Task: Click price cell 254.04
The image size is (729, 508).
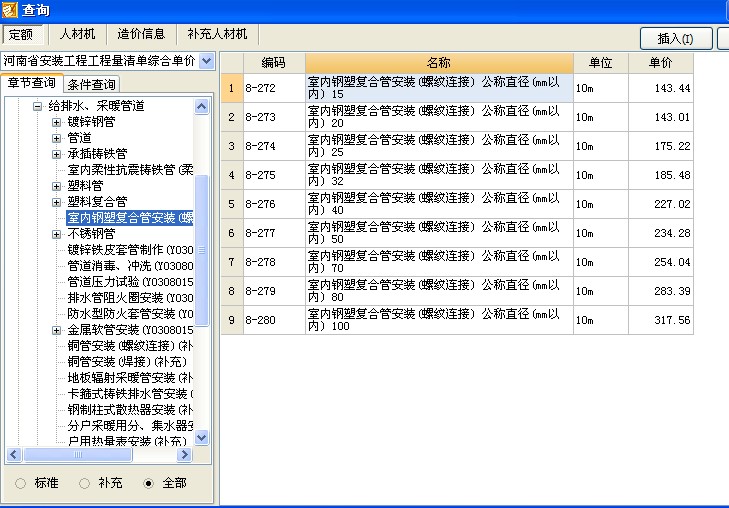Action: (x=661, y=262)
